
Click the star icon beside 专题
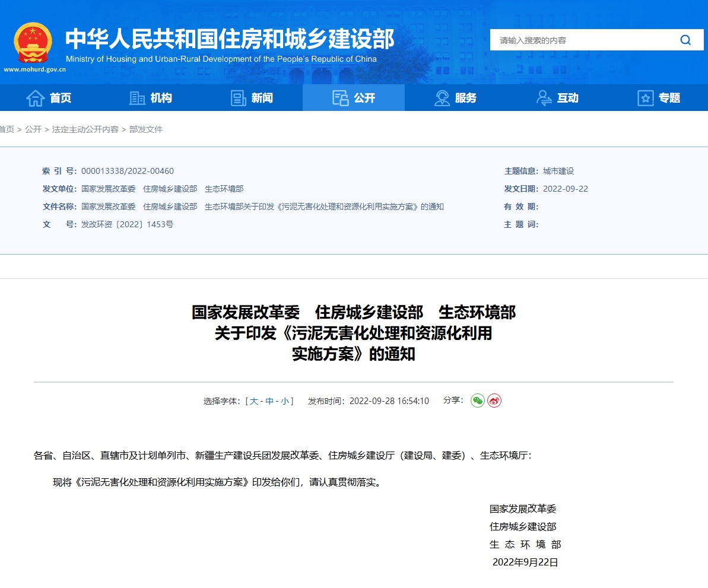(645, 98)
